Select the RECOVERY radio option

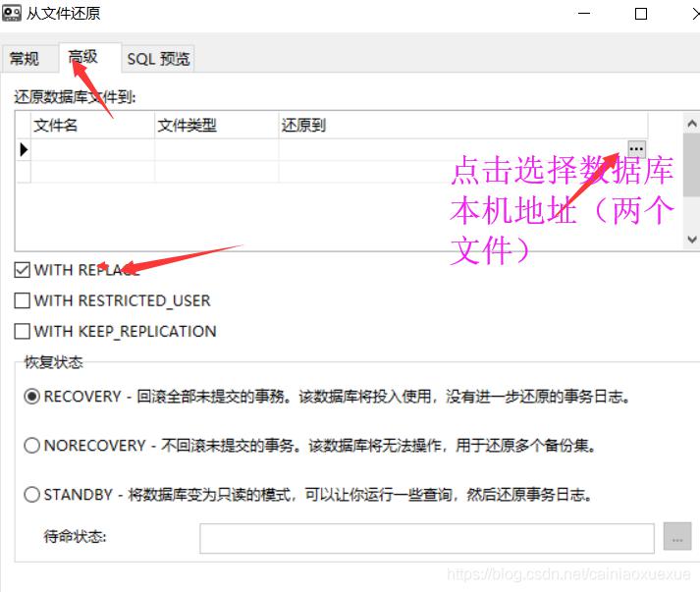(31, 397)
